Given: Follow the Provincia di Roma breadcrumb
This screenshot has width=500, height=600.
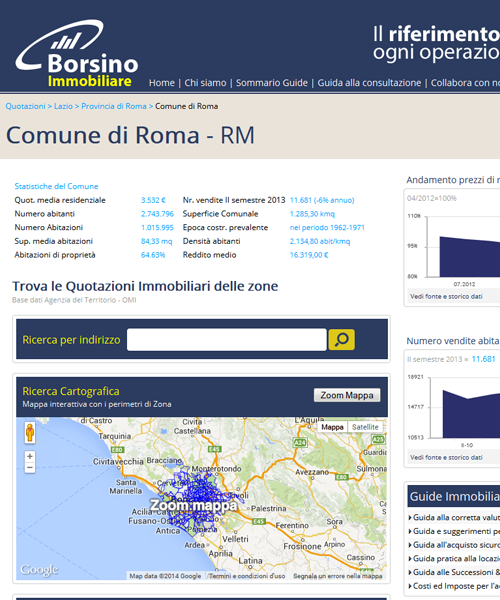Looking at the screenshot, I should click(x=114, y=106).
